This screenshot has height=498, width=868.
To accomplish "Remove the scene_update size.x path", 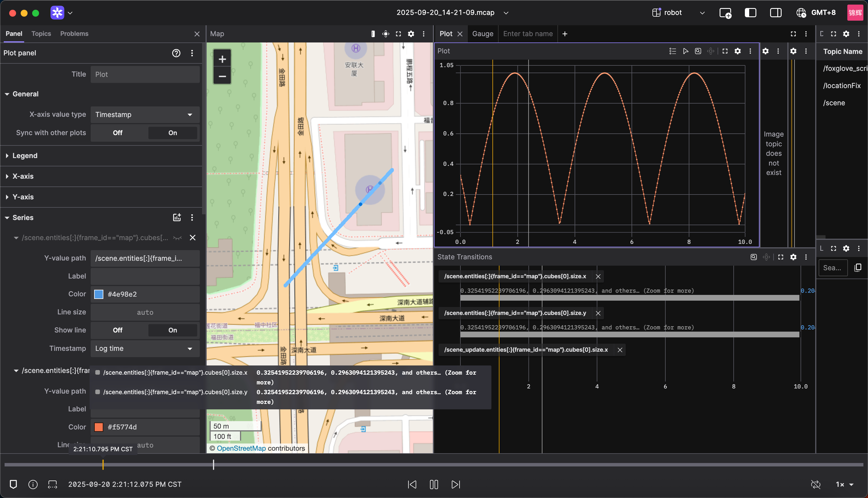I will point(620,350).
